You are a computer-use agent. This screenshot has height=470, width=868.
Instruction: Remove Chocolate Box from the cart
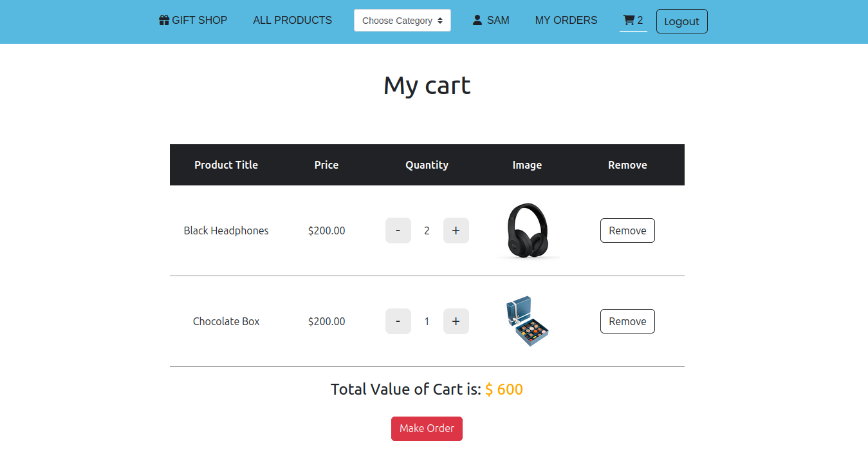[x=627, y=321]
